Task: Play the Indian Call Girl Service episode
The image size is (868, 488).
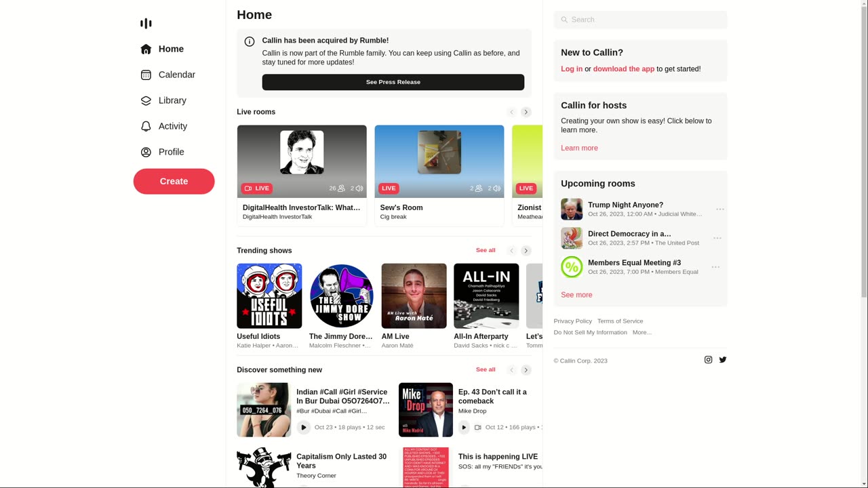Action: (x=304, y=428)
